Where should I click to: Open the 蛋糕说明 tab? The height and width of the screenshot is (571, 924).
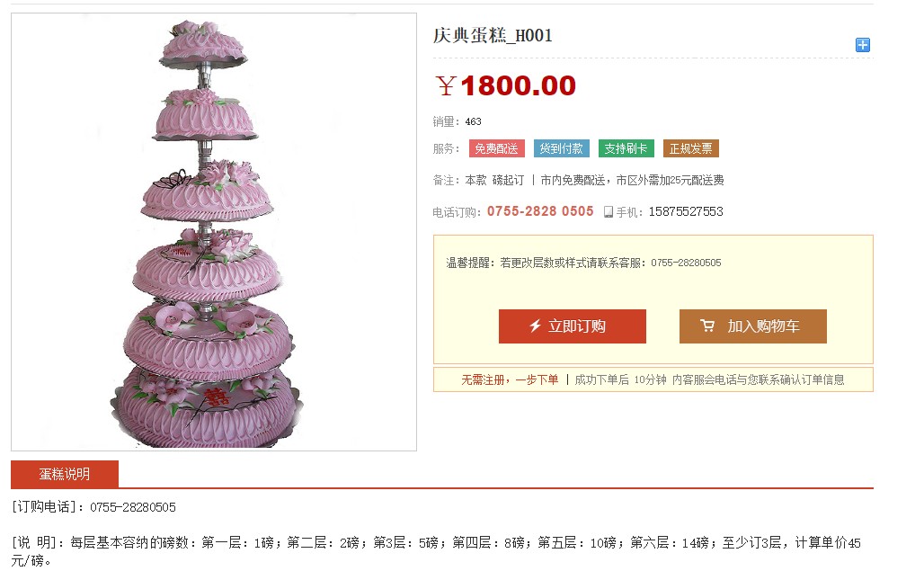click(65, 474)
